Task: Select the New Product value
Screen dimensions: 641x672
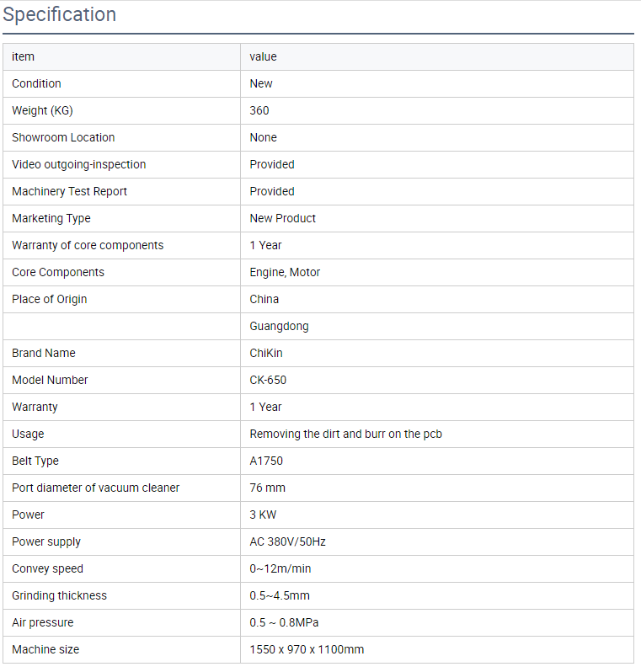Action: coord(282,219)
